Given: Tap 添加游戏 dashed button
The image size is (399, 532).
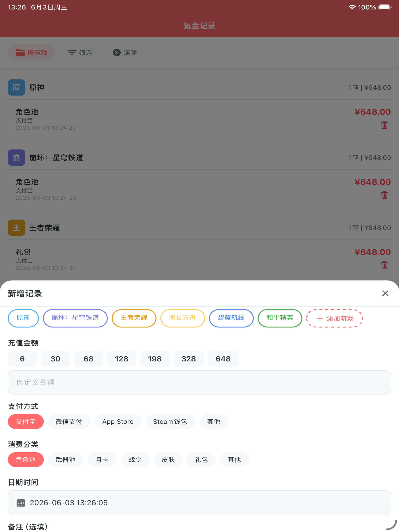Looking at the screenshot, I should point(335,318).
